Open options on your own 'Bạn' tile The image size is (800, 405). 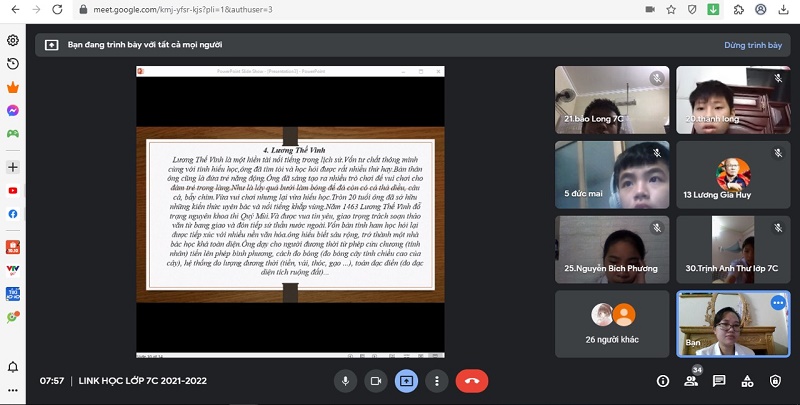tap(777, 302)
